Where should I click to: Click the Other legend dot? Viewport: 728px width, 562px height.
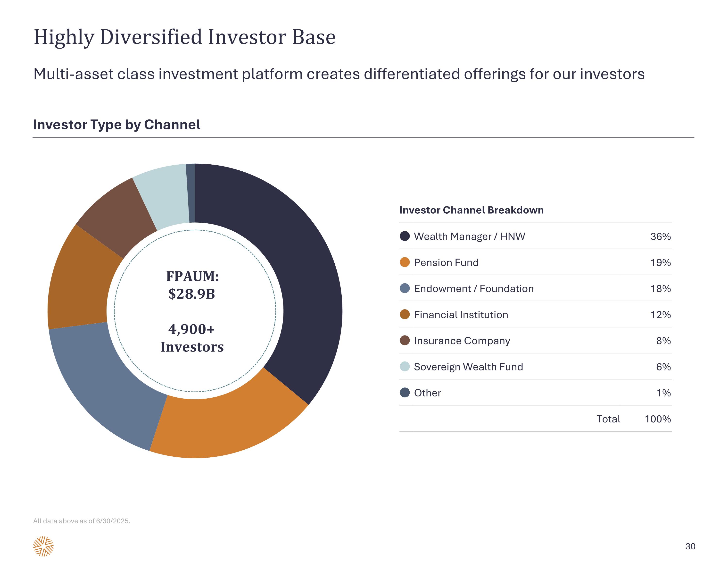tap(404, 392)
